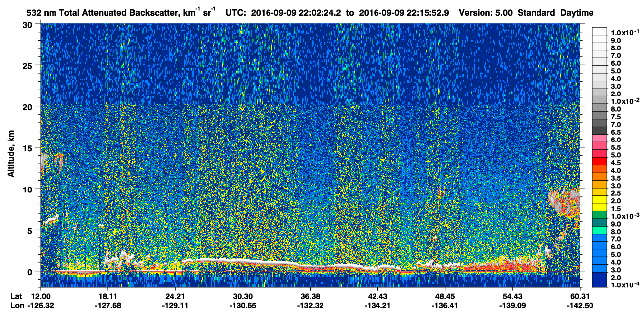Screen dimensions: 644x330
Task: Click the colorbar label '1.5'
Action: [x=616, y=209]
